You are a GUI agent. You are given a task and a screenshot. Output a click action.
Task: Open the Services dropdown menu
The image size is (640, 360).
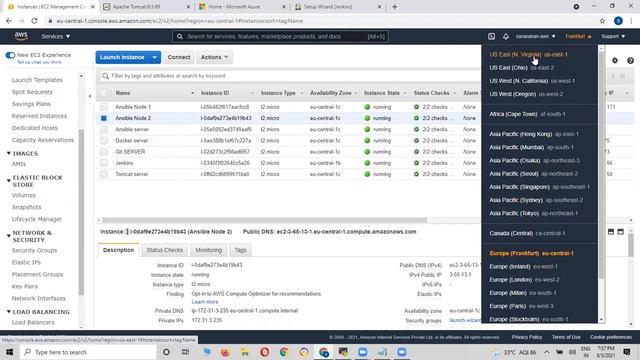(56, 36)
